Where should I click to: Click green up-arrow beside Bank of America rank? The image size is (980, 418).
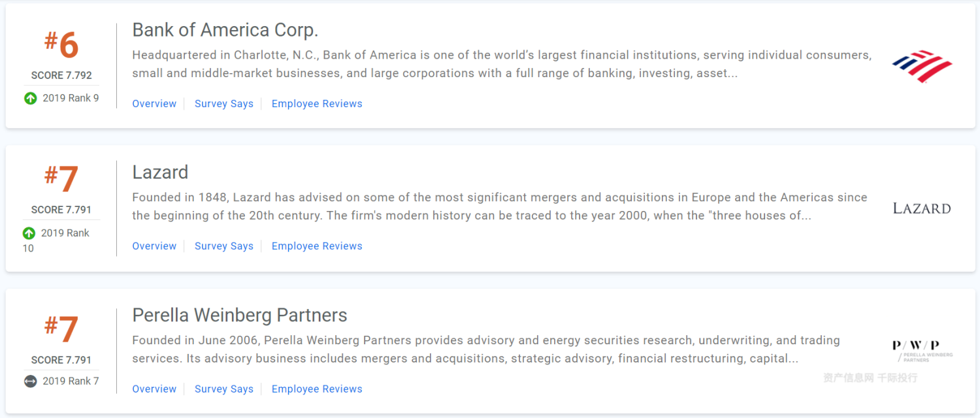pos(30,99)
